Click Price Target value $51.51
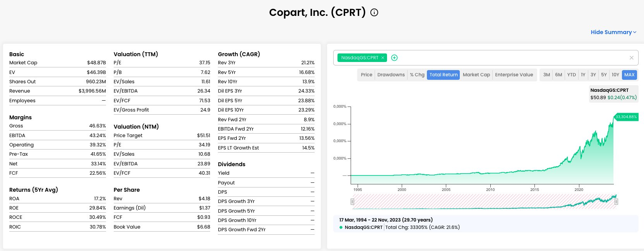Image resolution: width=644 pixels, height=251 pixels. point(204,136)
